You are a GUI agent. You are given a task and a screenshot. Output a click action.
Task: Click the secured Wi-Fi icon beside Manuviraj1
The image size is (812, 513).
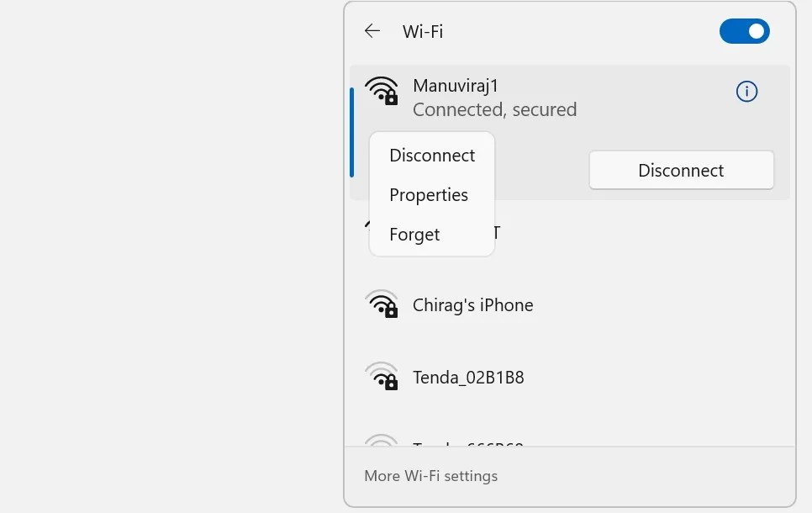click(382, 91)
